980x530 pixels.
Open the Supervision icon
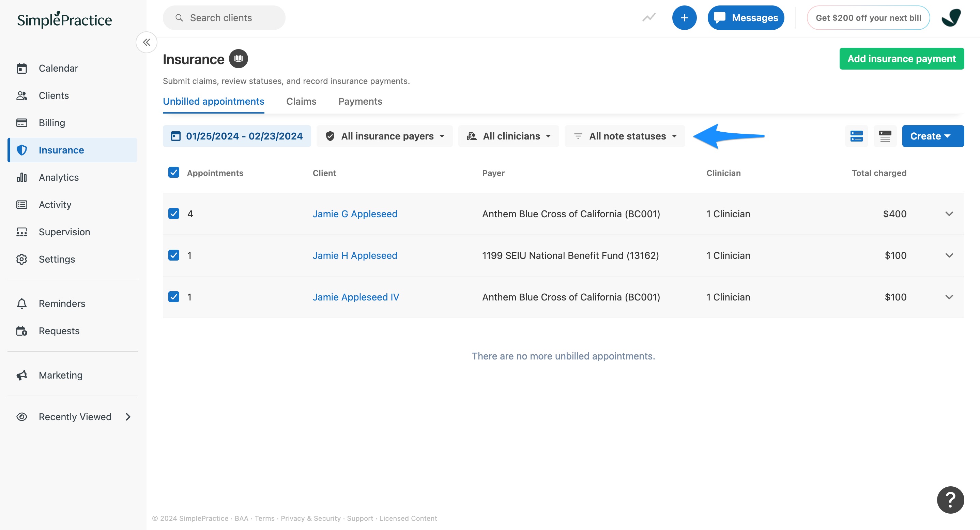pyautogui.click(x=22, y=232)
